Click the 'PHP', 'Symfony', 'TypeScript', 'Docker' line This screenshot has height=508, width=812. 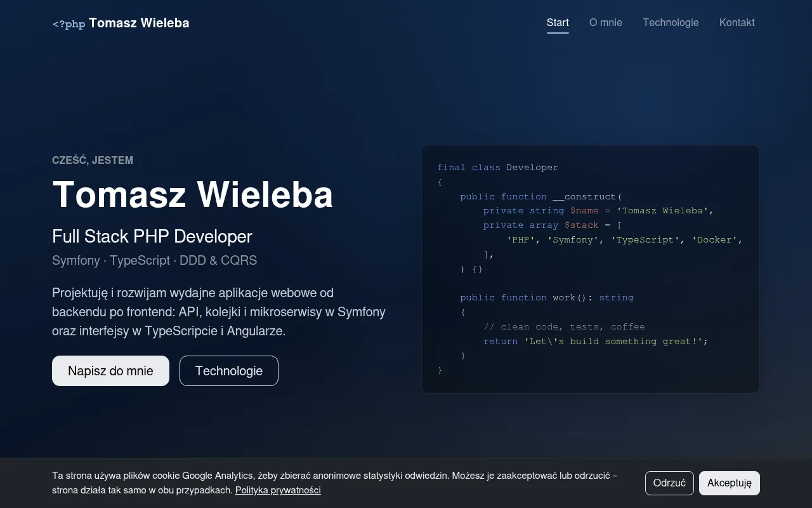(x=624, y=240)
